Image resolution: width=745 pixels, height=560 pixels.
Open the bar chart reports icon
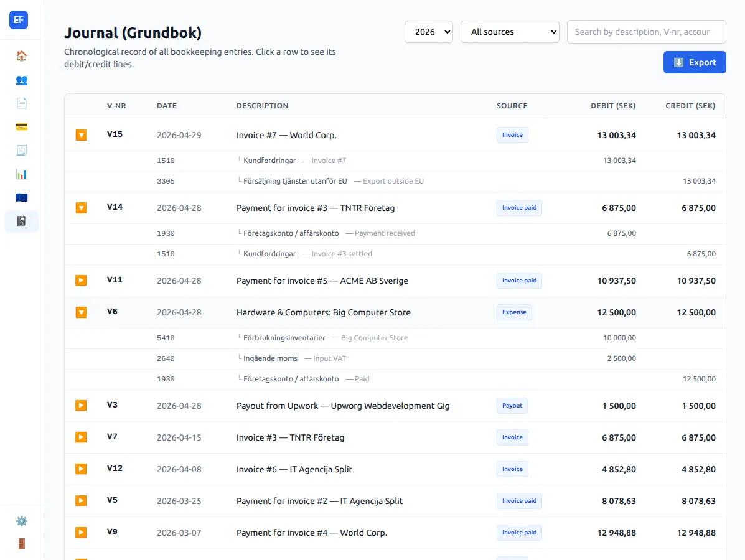click(x=21, y=174)
